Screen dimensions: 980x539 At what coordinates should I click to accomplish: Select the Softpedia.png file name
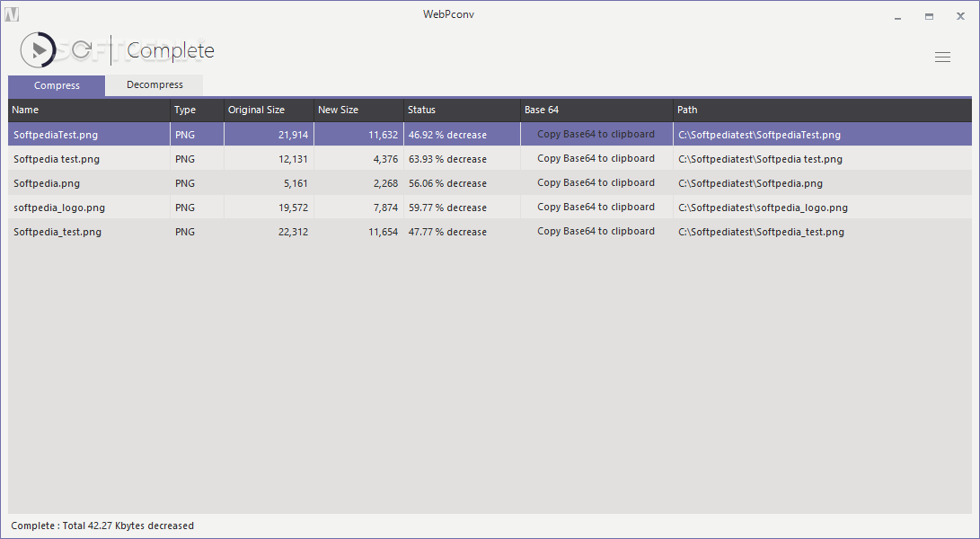(x=46, y=183)
